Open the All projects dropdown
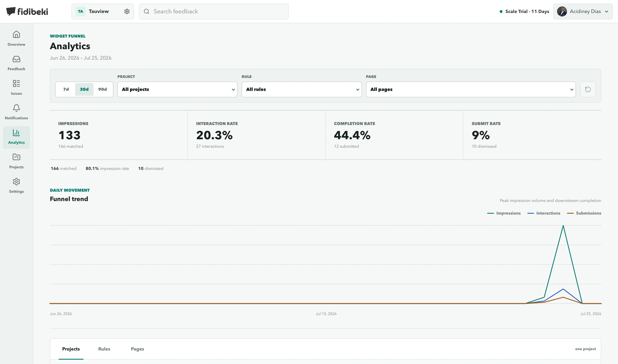 177,89
